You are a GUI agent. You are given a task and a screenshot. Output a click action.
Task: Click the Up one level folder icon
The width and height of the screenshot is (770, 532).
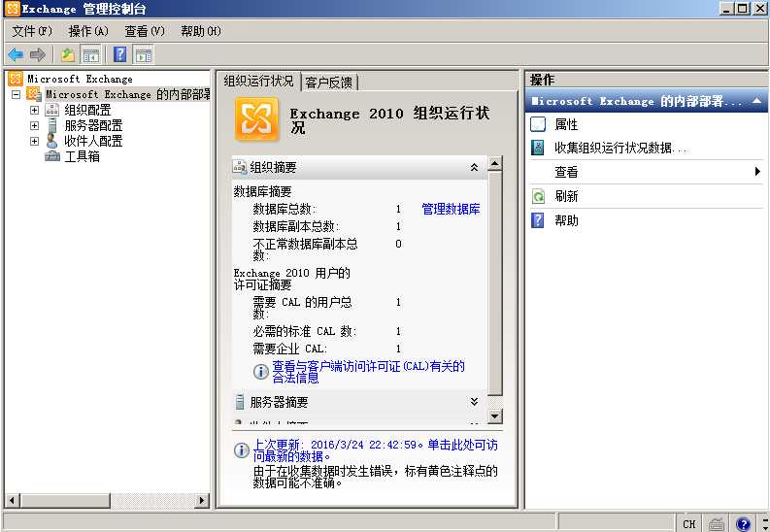click(68, 54)
